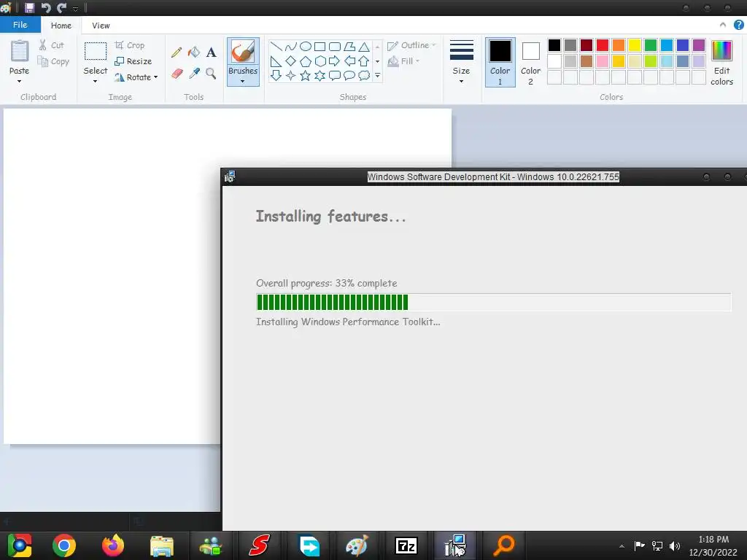747x560 pixels.
Task: Show hidden tray icons arrow
Action: pos(622,545)
